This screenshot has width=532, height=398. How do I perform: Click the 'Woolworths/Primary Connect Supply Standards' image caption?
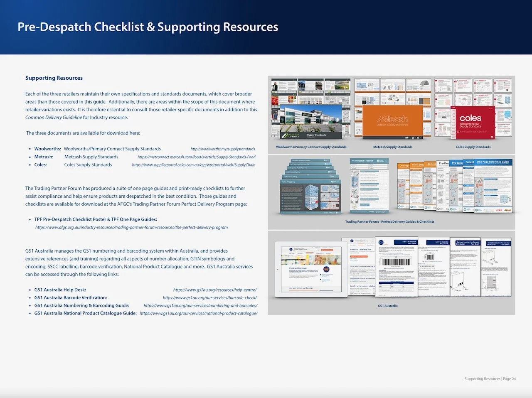(x=311, y=147)
